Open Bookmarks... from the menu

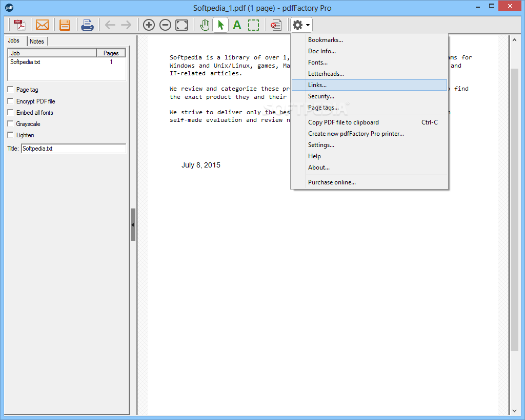tap(369, 40)
